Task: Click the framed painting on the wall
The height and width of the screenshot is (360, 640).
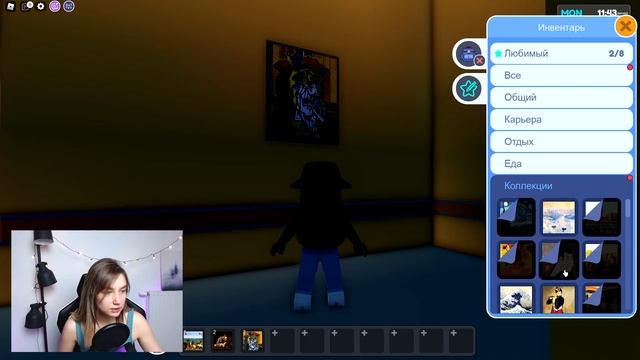Action: point(302,92)
